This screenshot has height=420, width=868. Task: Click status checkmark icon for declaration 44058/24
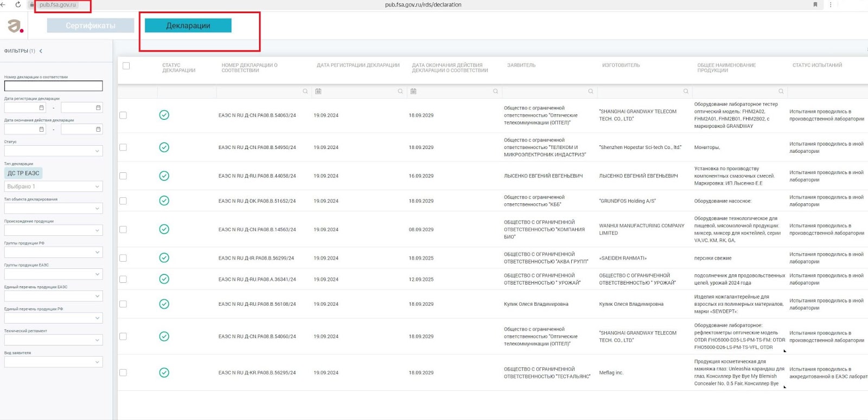click(164, 176)
